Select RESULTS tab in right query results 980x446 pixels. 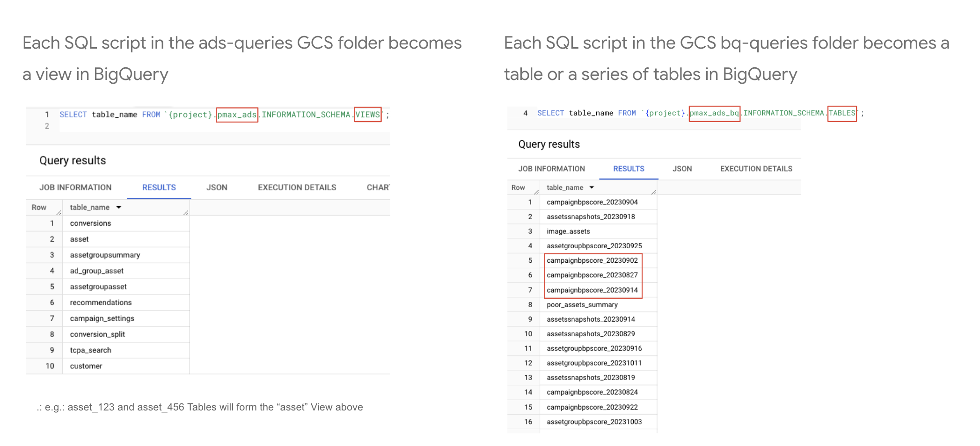point(629,169)
